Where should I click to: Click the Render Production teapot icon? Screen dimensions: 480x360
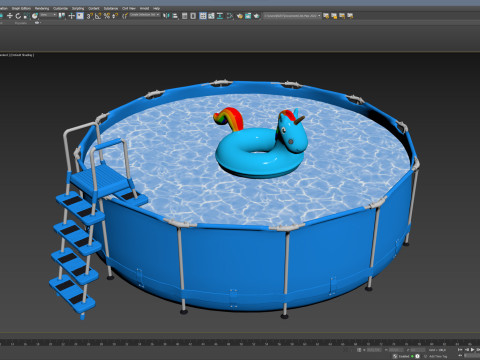pyautogui.click(x=256, y=16)
